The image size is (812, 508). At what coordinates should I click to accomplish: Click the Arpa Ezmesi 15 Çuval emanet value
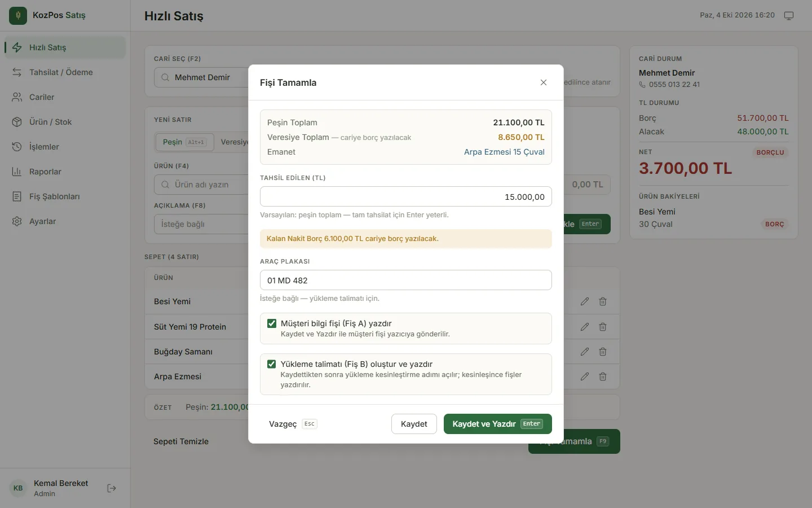pos(504,152)
